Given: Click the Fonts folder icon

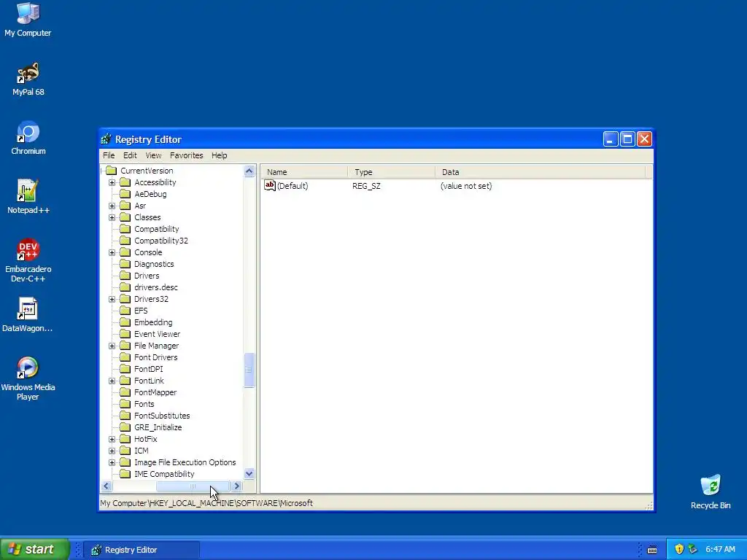Looking at the screenshot, I should (125, 404).
